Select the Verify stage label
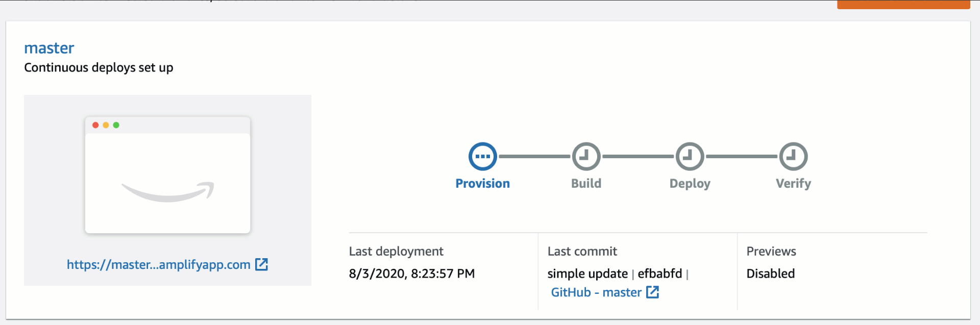 pos(793,184)
